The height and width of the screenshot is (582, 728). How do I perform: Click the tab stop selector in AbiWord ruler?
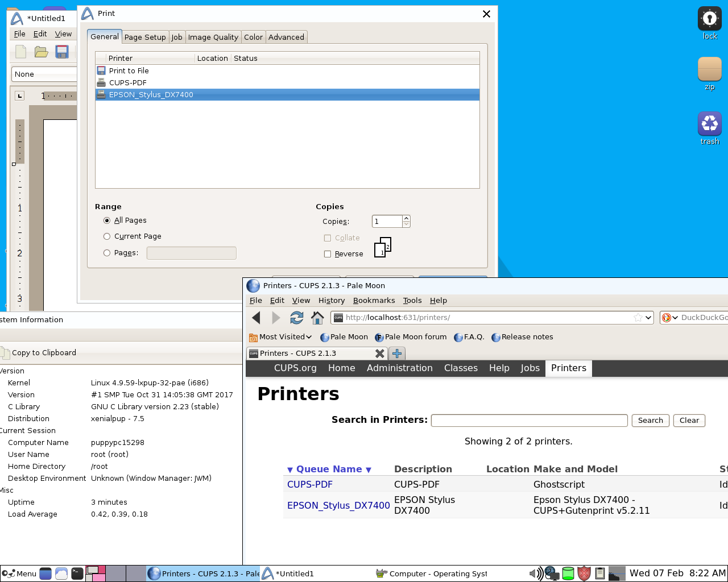tap(20, 95)
